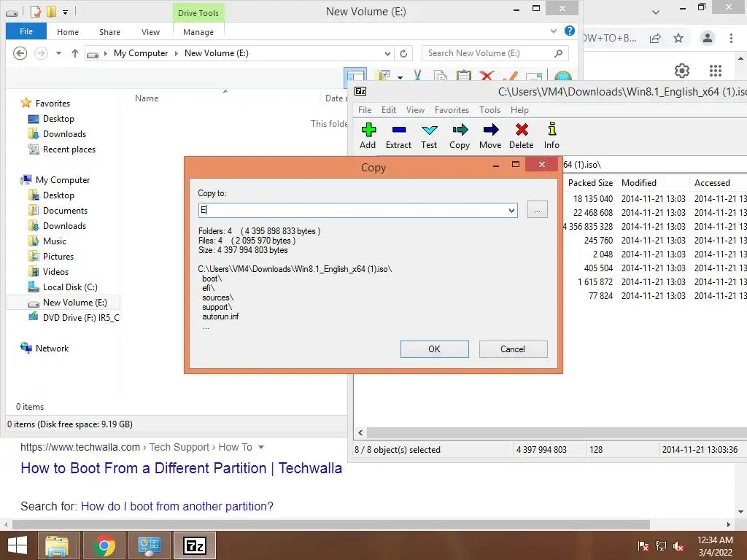
Task: Open the 7-Zip Edit menu
Action: click(x=389, y=110)
